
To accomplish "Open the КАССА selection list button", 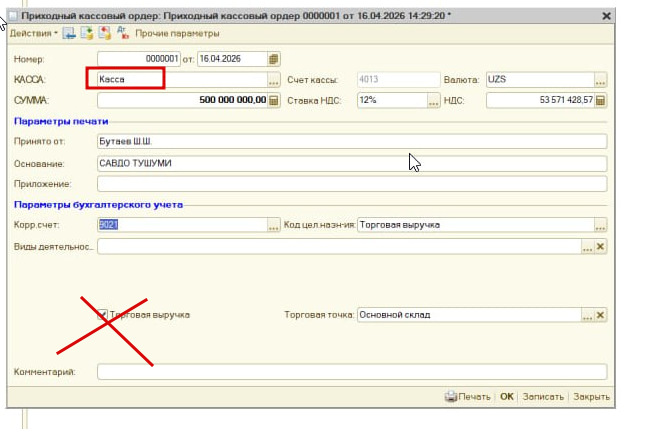I will 274,80.
